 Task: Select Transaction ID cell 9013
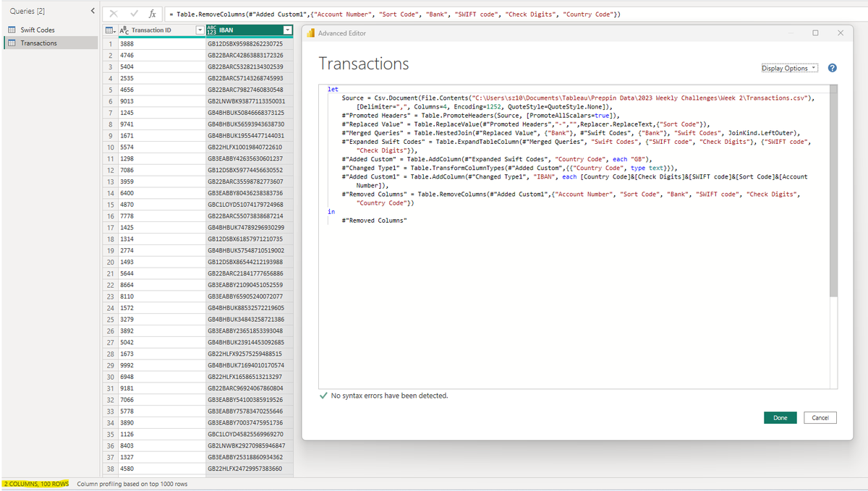click(161, 101)
